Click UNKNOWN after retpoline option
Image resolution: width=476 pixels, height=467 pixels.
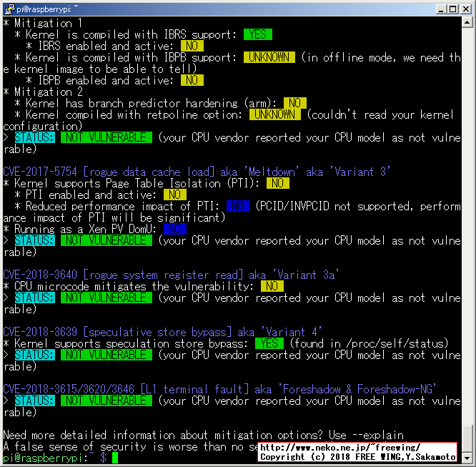pyautogui.click(x=274, y=114)
